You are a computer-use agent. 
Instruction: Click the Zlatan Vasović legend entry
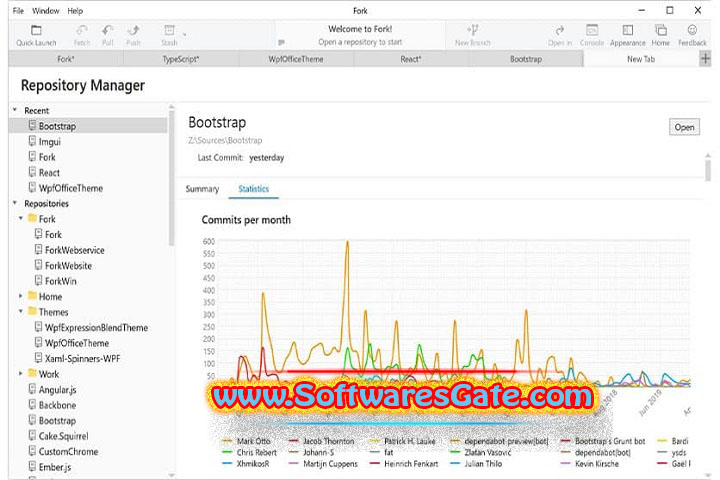coord(481,452)
